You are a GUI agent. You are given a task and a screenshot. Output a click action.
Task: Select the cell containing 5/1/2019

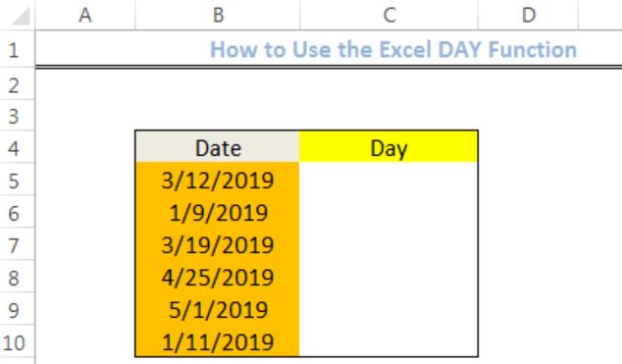click(218, 309)
